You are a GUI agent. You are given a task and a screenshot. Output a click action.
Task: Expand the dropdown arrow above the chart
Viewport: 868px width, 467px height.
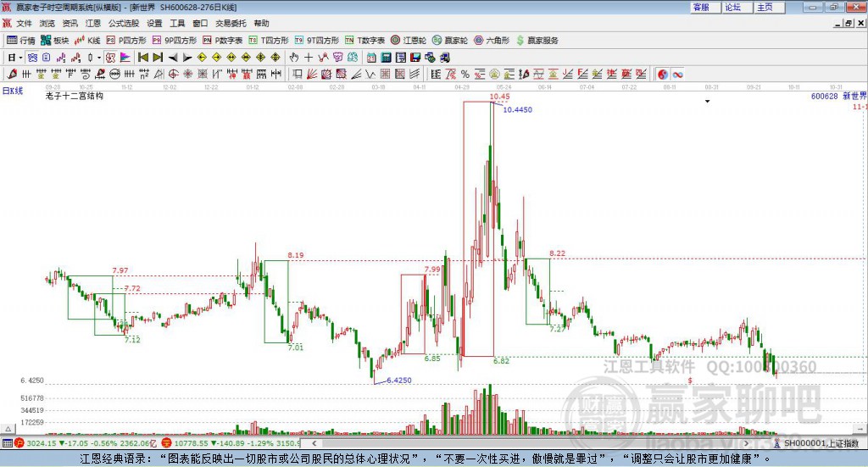(x=707, y=101)
